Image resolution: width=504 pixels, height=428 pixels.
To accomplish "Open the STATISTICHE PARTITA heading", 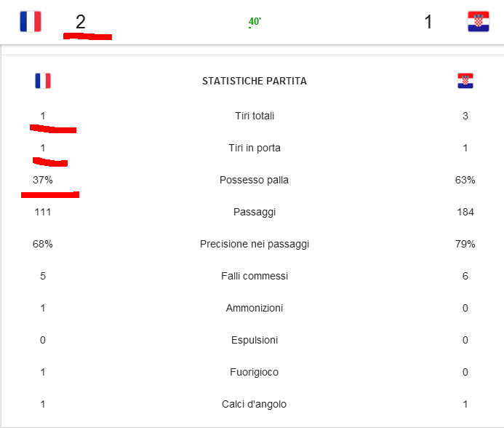I will coord(255,81).
